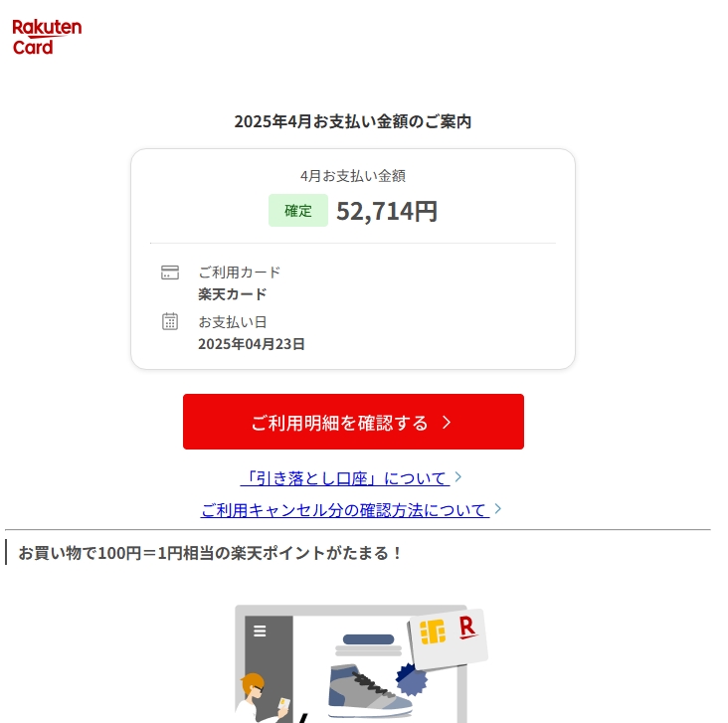Click the 2025年4月お支払い金額のご案内 heading

click(353, 121)
